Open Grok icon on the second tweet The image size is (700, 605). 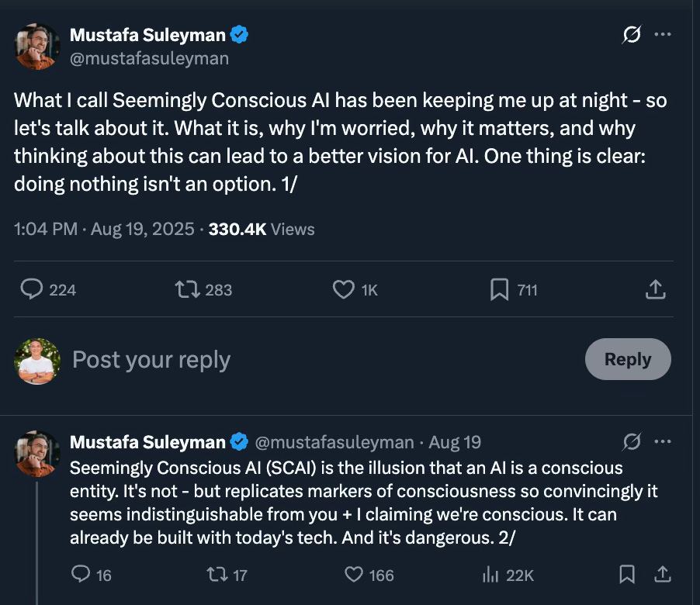tap(632, 442)
